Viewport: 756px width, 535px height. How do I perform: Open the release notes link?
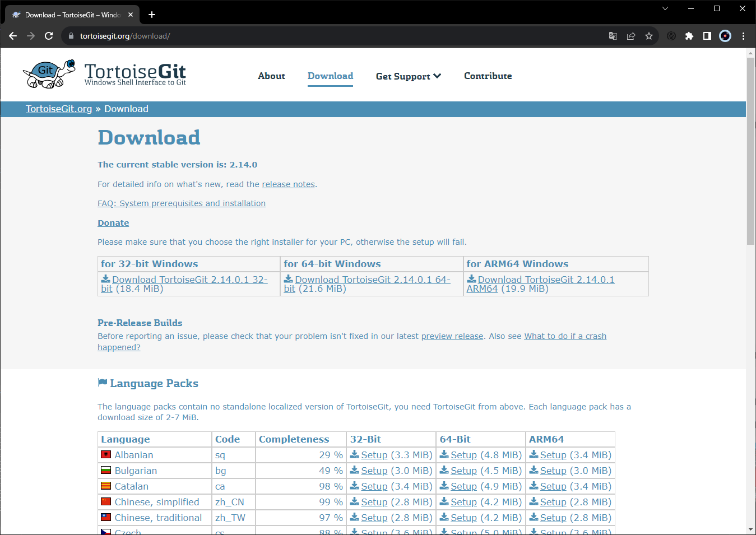coord(288,184)
